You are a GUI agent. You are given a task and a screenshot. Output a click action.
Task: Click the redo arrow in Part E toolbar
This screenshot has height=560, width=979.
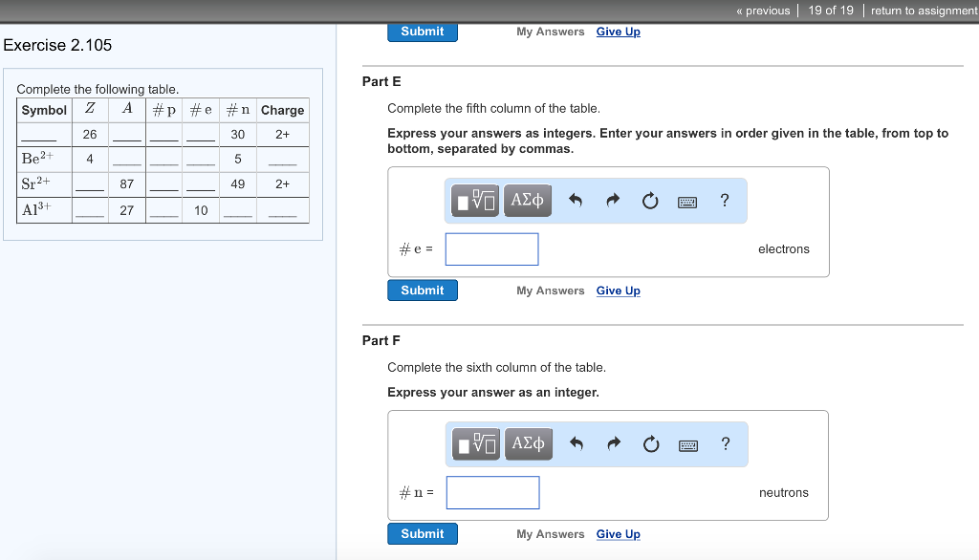(614, 201)
